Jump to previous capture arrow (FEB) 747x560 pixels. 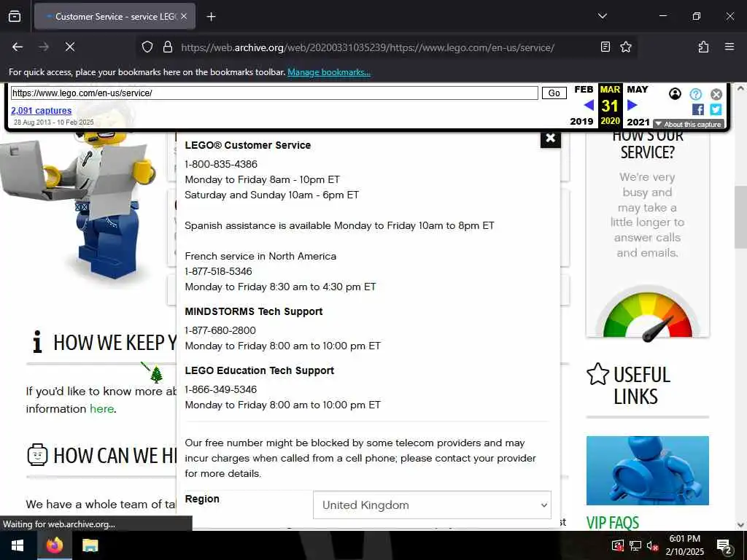pyautogui.click(x=589, y=105)
